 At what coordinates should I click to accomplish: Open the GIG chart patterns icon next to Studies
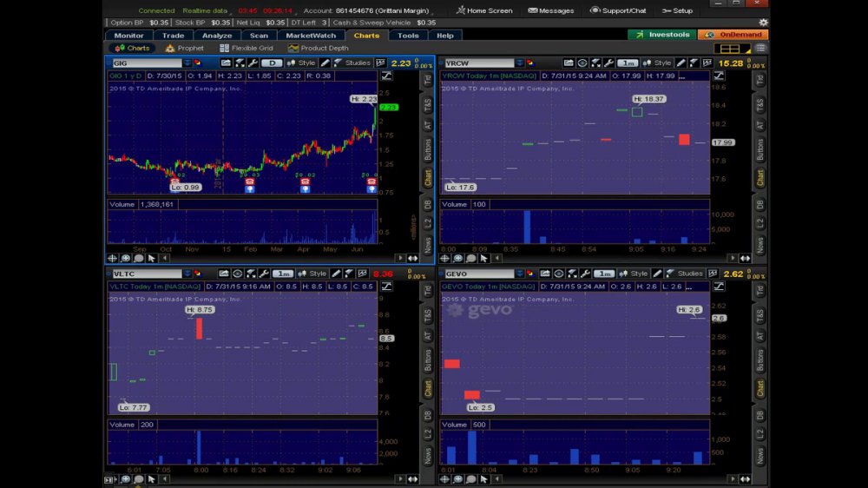click(x=380, y=63)
